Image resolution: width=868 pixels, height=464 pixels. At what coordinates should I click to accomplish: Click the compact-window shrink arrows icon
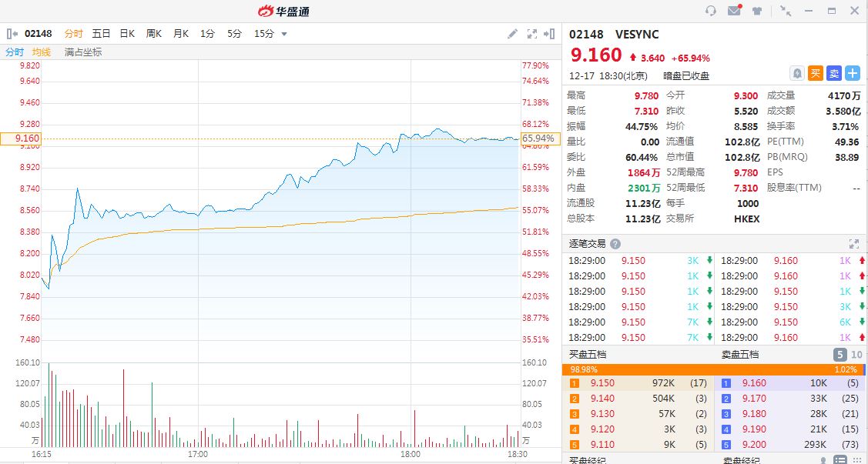[785, 11]
